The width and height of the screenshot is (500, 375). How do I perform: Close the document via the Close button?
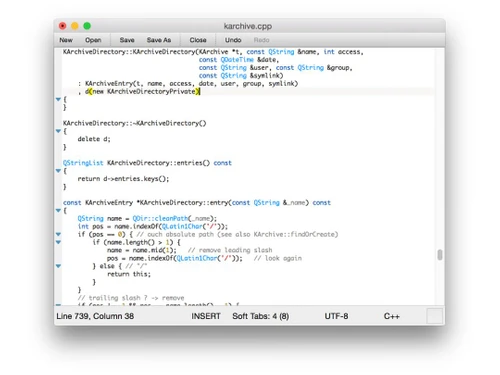click(198, 40)
